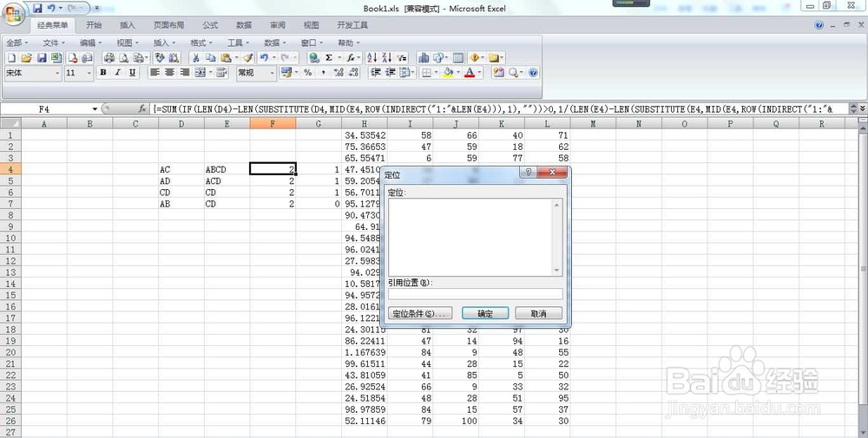
Task: Open the 工具 classic menu
Action: click(x=238, y=42)
